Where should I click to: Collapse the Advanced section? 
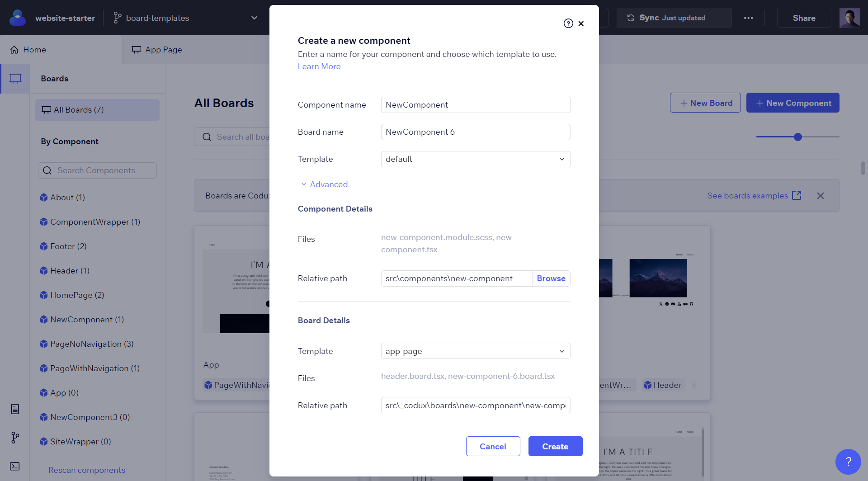324,184
